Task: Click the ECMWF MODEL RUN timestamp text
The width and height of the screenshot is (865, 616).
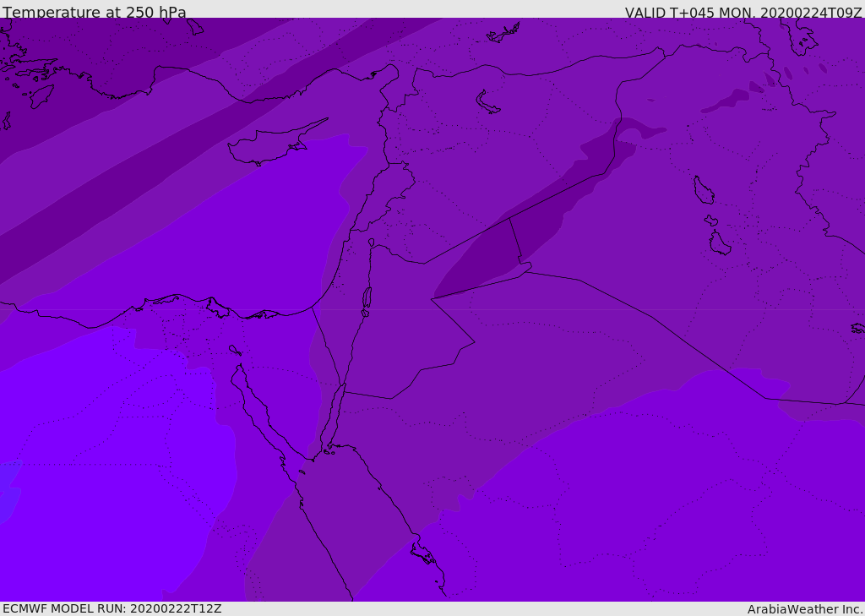Action: pyautogui.click(x=112, y=608)
